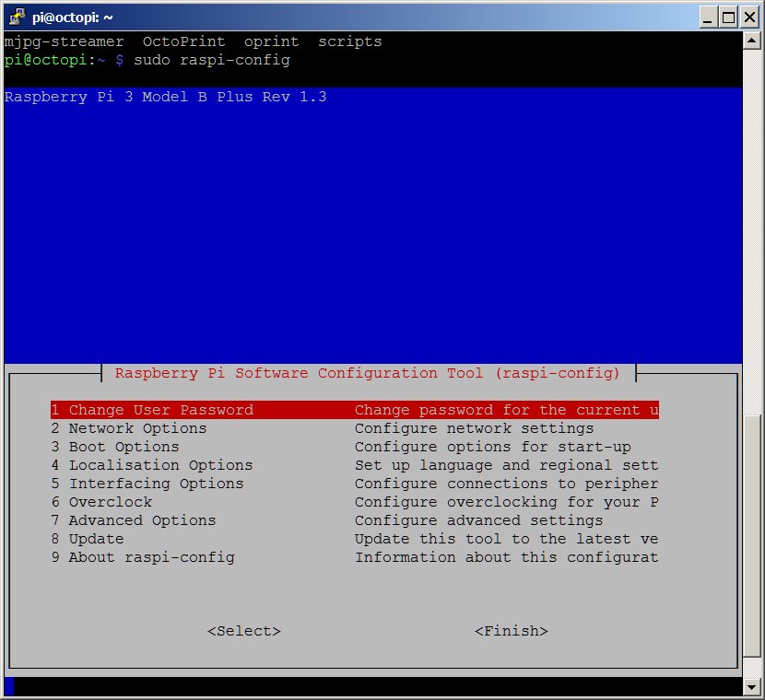The image size is (765, 700).
Task: Click 'Information about this configurat' description
Action: coord(506,557)
